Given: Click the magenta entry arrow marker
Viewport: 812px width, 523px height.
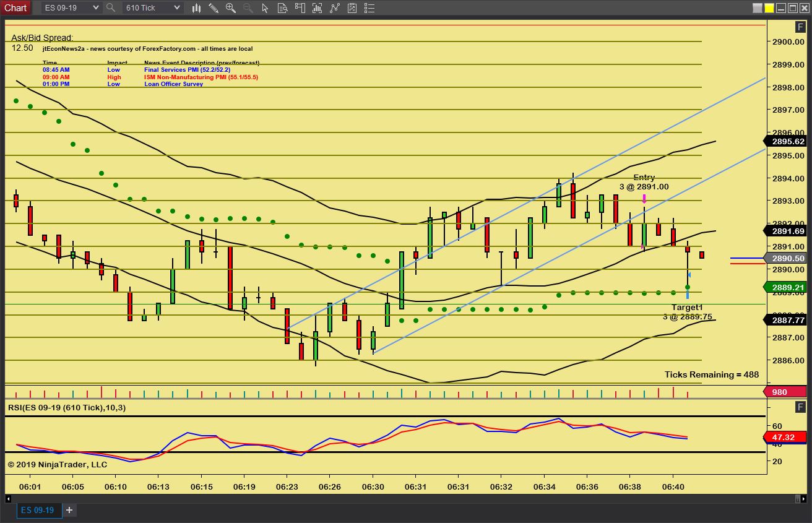Looking at the screenshot, I should click(x=644, y=199).
